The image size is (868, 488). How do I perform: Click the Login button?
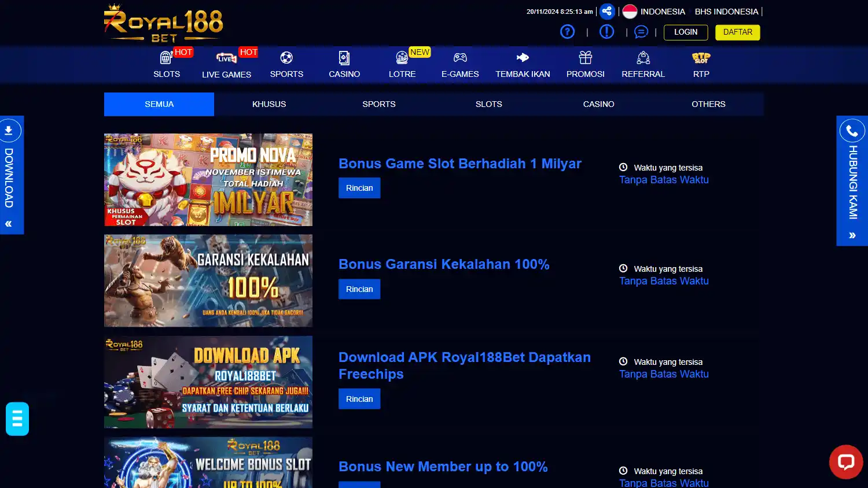click(x=686, y=32)
